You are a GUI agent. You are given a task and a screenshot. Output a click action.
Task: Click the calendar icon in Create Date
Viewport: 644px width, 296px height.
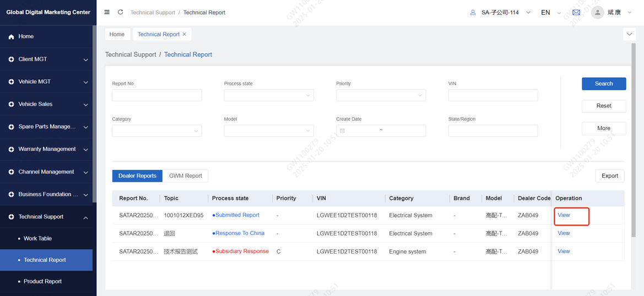pyautogui.click(x=342, y=130)
